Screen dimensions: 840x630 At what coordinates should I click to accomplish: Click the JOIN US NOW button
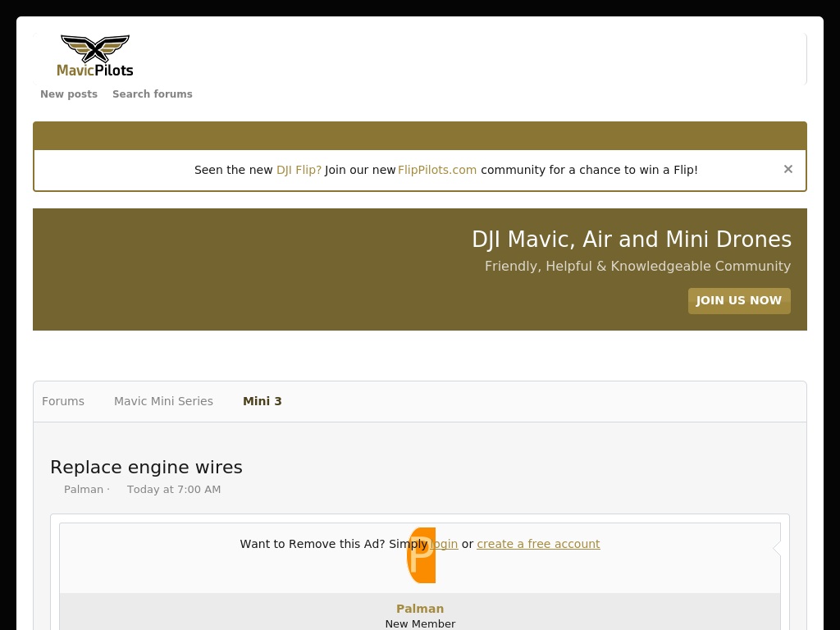point(739,300)
